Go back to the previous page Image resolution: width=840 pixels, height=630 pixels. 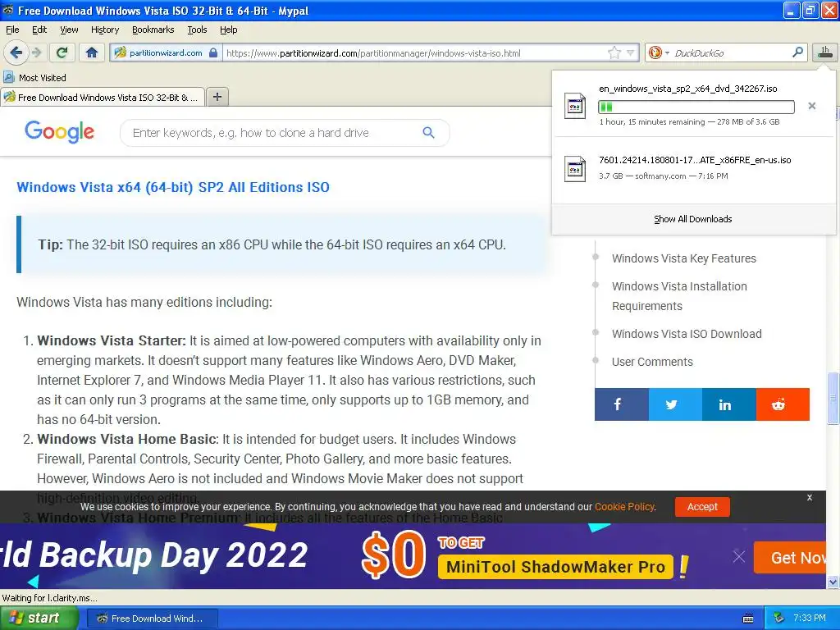(x=16, y=52)
